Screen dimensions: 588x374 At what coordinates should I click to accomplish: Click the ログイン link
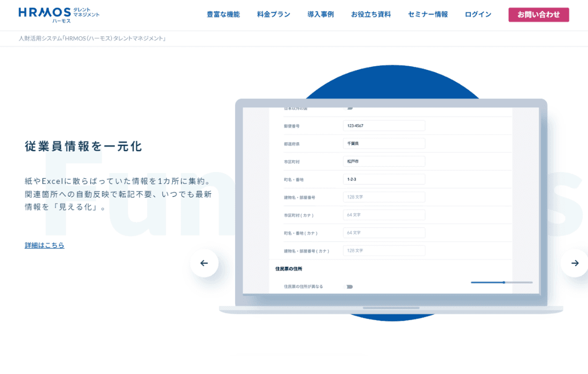click(x=478, y=14)
